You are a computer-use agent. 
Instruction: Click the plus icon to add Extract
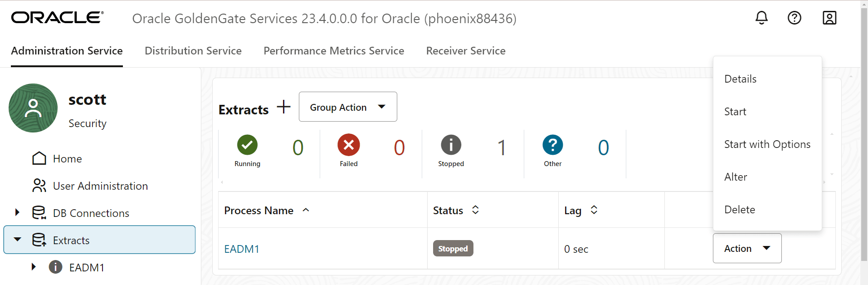pos(284,107)
